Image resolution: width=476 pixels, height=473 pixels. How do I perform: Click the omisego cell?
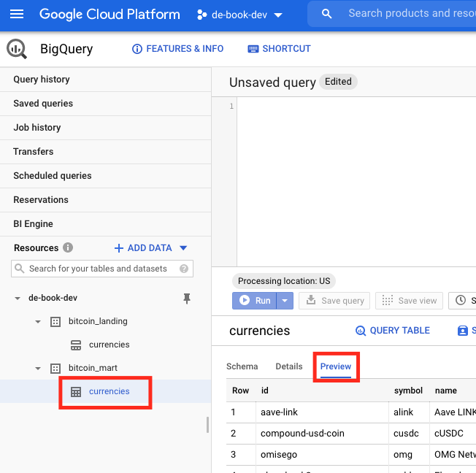322,455
